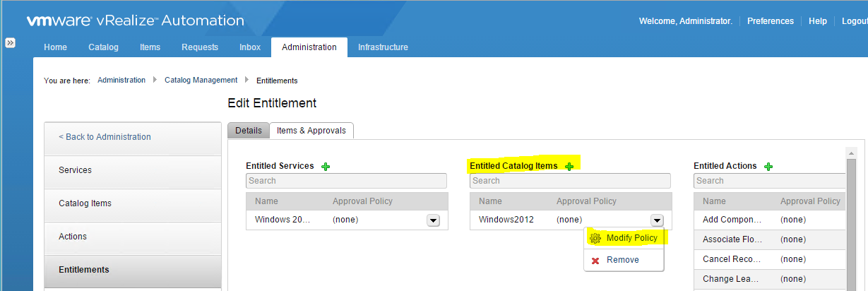
Task: Focus the Entitled Catalog Items search field
Action: (570, 181)
